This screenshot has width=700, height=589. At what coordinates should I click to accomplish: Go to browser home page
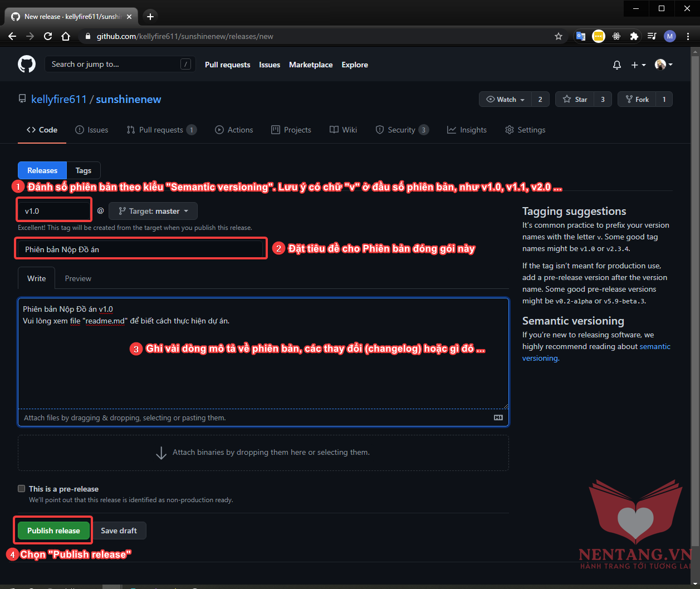click(x=66, y=36)
